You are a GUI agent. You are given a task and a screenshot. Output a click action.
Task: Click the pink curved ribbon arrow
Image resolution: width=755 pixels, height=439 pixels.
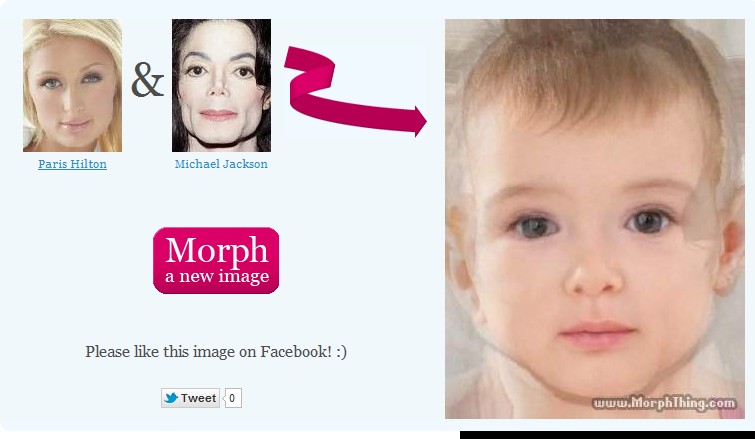pyautogui.click(x=354, y=91)
